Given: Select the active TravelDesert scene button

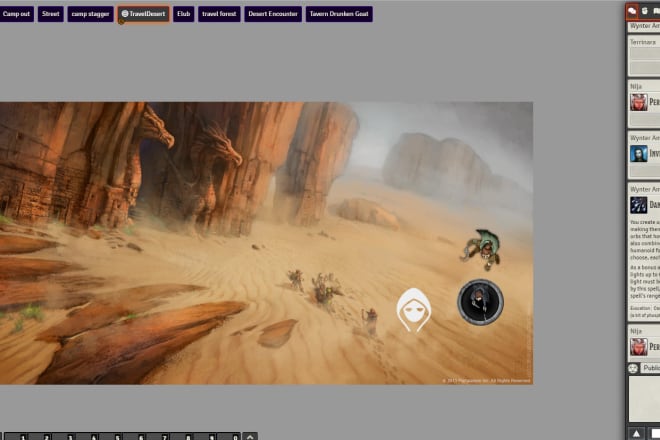Looking at the screenshot, I should [x=144, y=14].
